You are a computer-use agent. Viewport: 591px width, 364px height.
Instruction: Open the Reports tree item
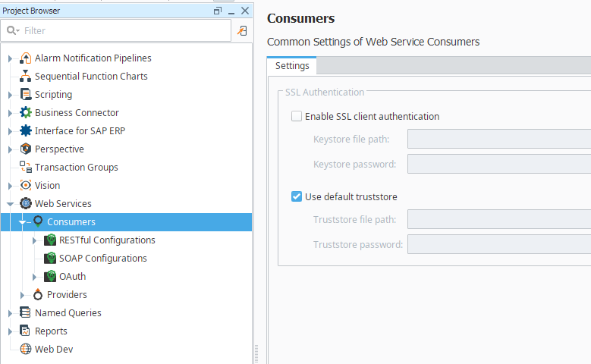[51, 331]
